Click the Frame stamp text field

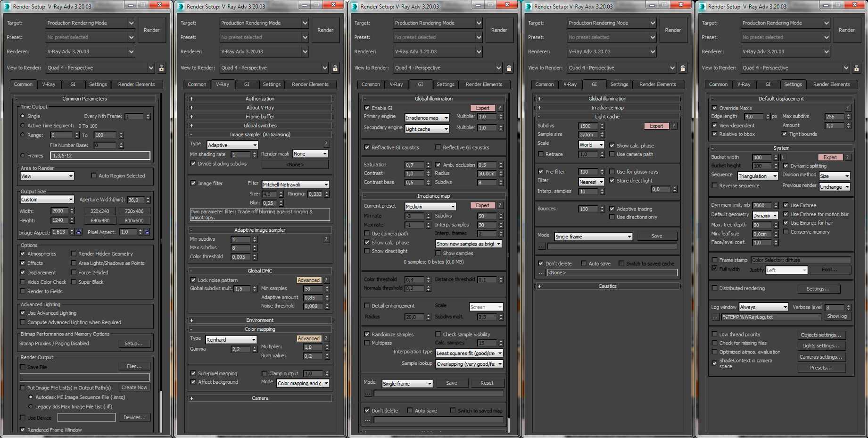801,260
